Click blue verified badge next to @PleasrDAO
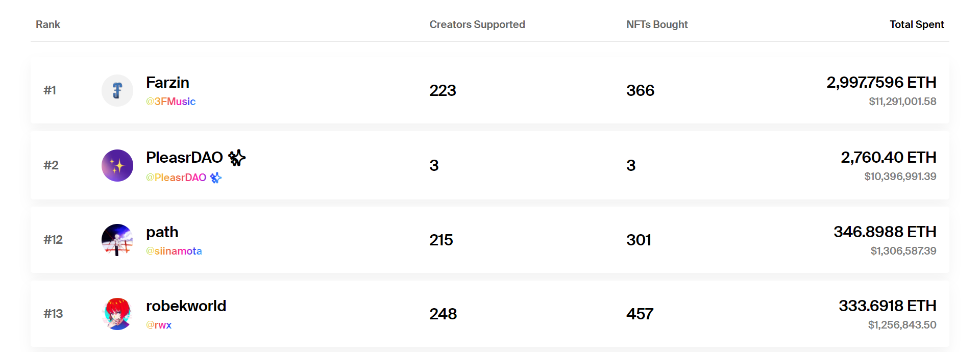 (x=216, y=178)
